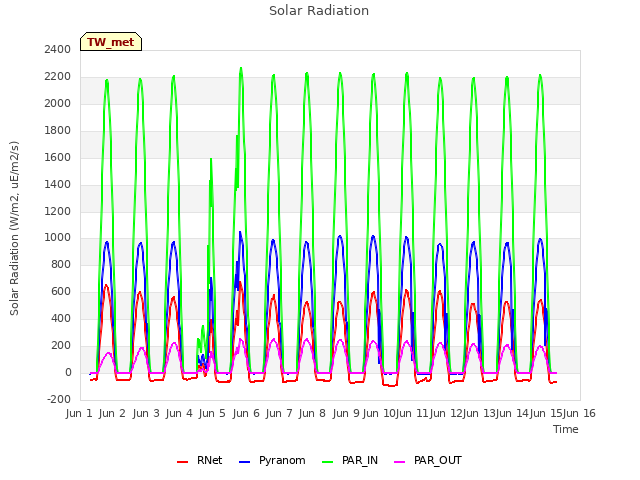Click the vertical Solar Radiation axis label
640x480 pixels.
14,228
